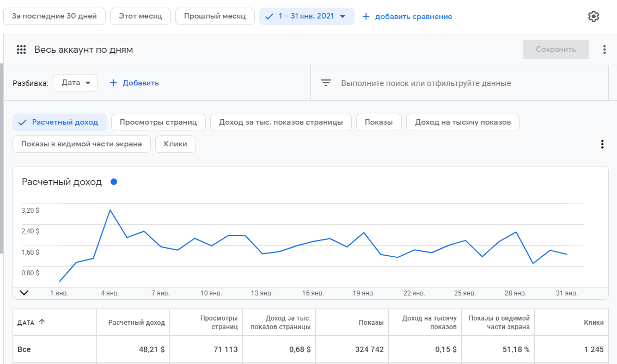Expand the Дата breakdown dropdown
The width and height of the screenshot is (617, 364).
tap(75, 83)
